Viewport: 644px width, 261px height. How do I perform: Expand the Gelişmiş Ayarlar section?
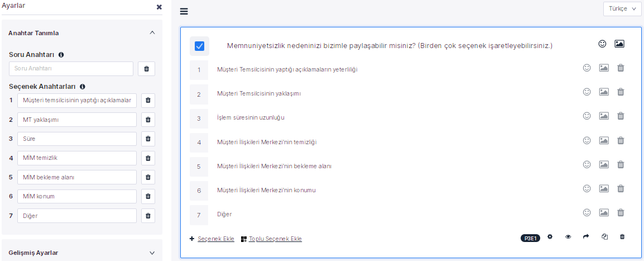coord(152,253)
